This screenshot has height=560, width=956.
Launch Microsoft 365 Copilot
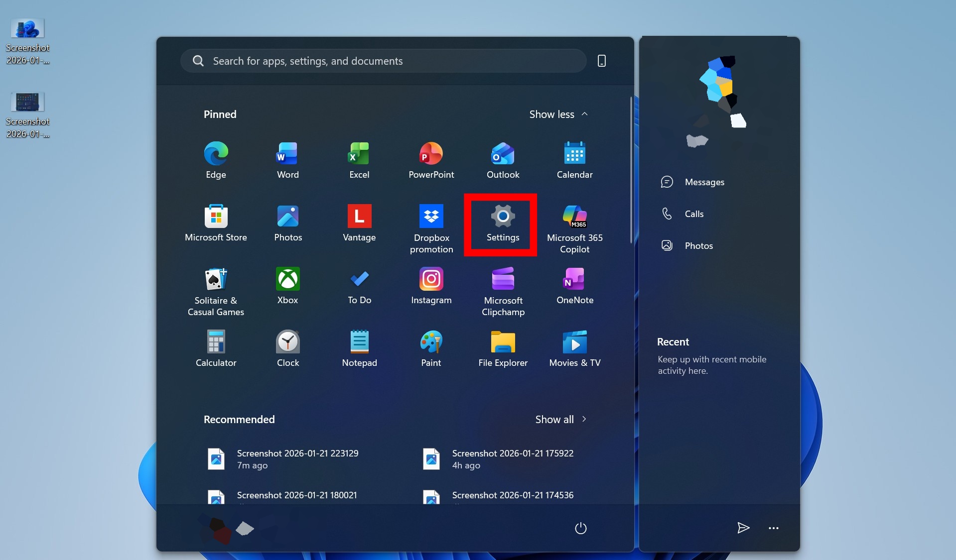point(574,229)
